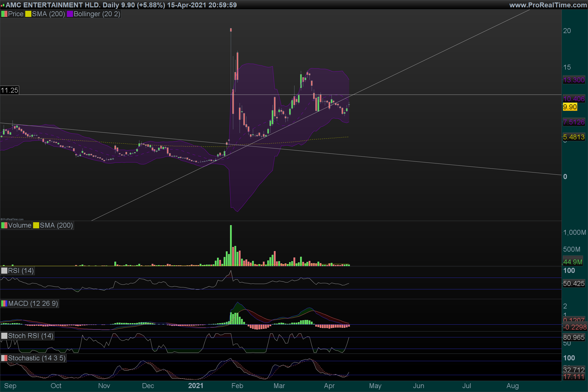Click the Feb label on time axis
The width and height of the screenshot is (588, 392).
237,386
